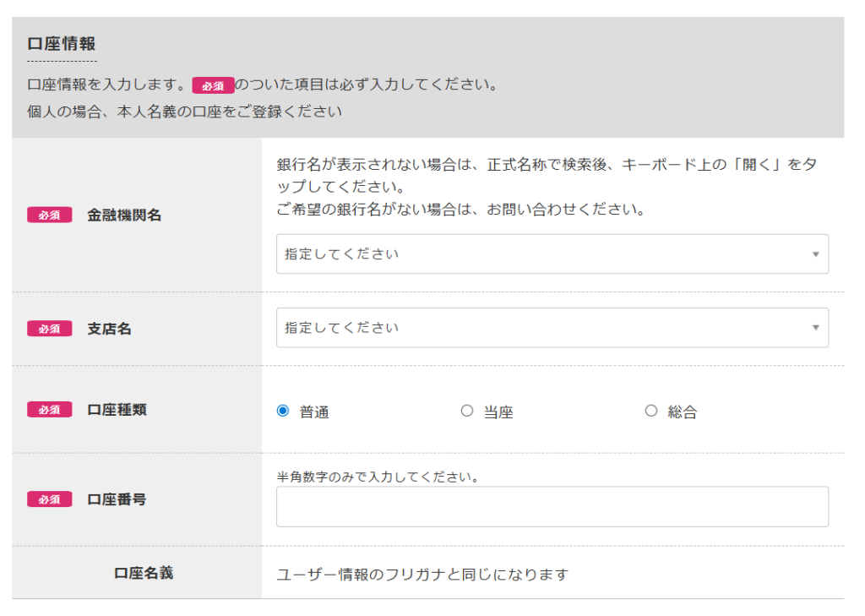
Task: Focus the 口座番号 input field
Action: tap(552, 507)
